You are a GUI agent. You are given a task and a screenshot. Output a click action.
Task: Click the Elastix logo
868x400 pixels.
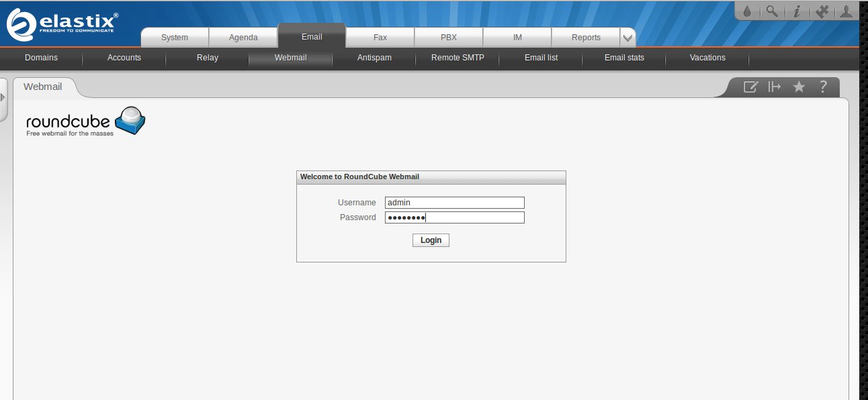(x=63, y=25)
